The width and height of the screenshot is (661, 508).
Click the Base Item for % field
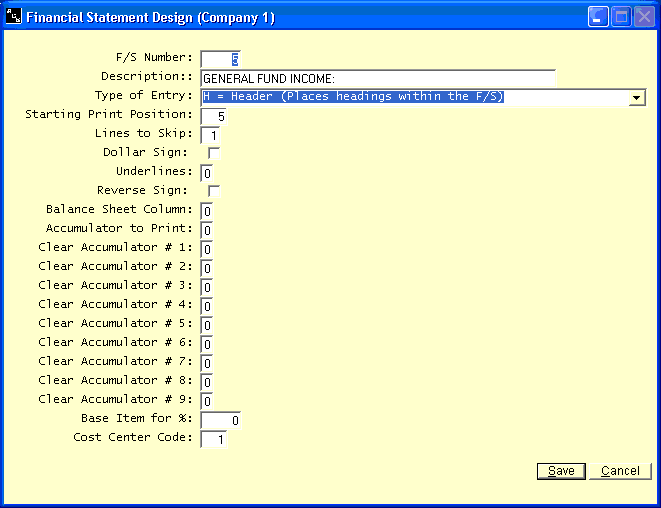pyautogui.click(x=220, y=420)
